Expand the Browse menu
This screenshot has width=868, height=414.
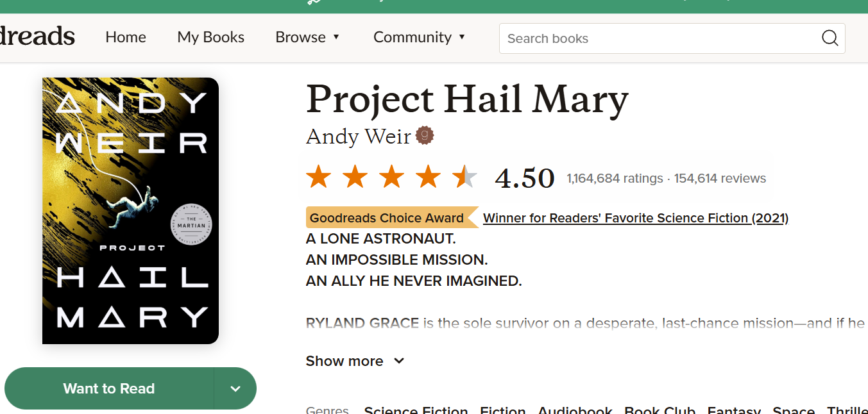coord(307,37)
